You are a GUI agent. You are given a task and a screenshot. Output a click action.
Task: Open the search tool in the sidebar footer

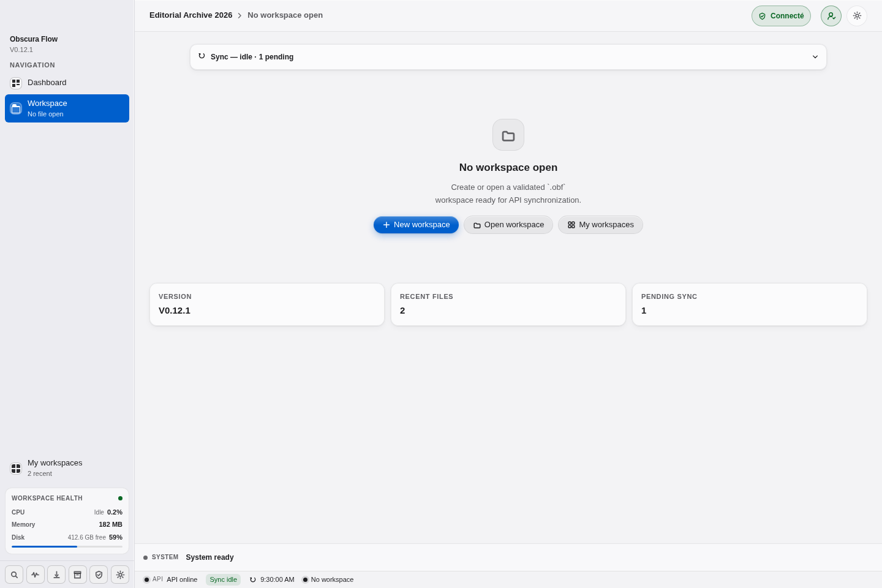(14, 575)
